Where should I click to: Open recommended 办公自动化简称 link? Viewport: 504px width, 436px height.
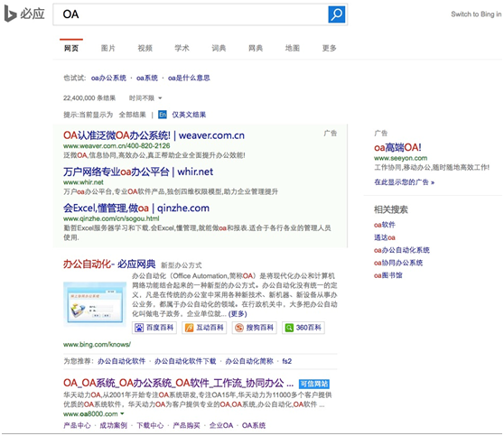point(249,361)
